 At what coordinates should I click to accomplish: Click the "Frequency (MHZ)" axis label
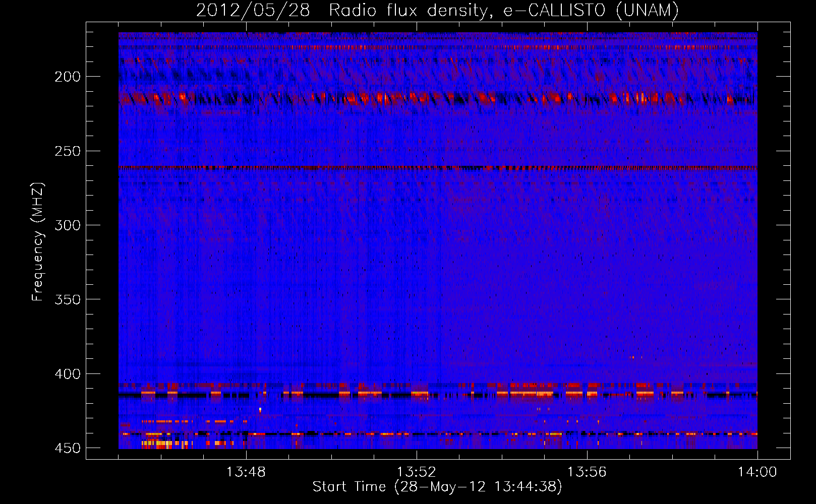38,242
